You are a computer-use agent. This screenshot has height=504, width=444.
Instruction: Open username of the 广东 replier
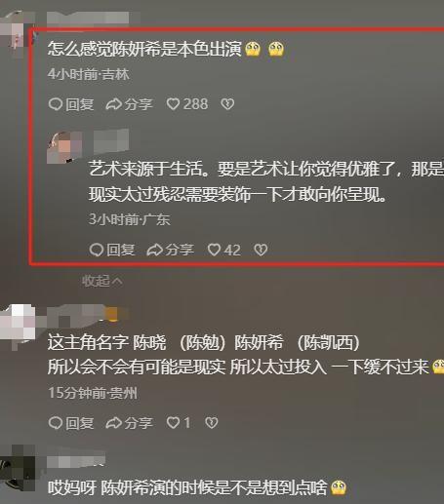pyautogui.click(x=111, y=140)
